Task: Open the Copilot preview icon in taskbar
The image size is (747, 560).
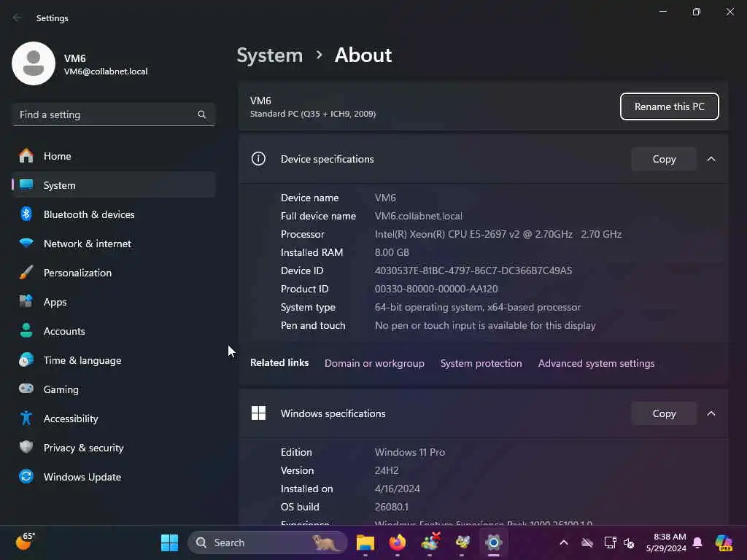Action: (724, 542)
